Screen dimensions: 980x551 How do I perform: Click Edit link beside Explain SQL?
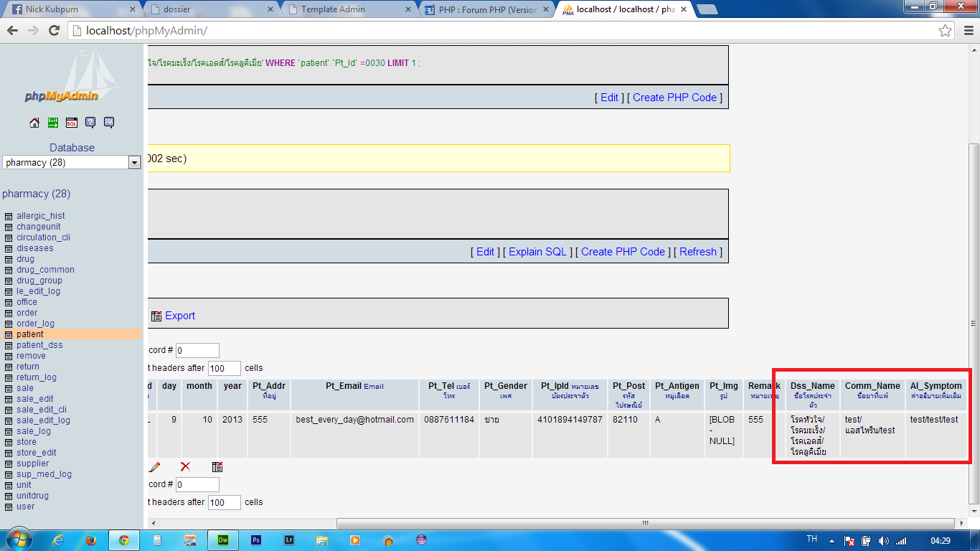tap(486, 252)
